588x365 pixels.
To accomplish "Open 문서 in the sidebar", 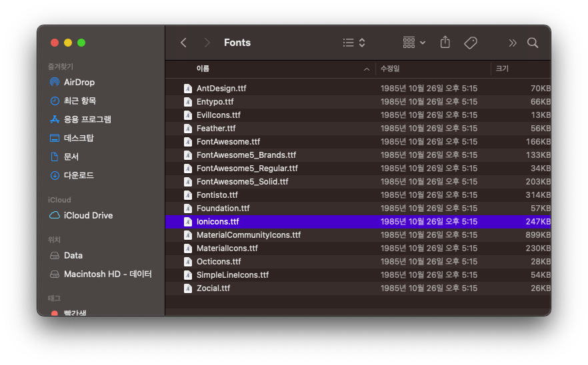I will click(x=71, y=157).
